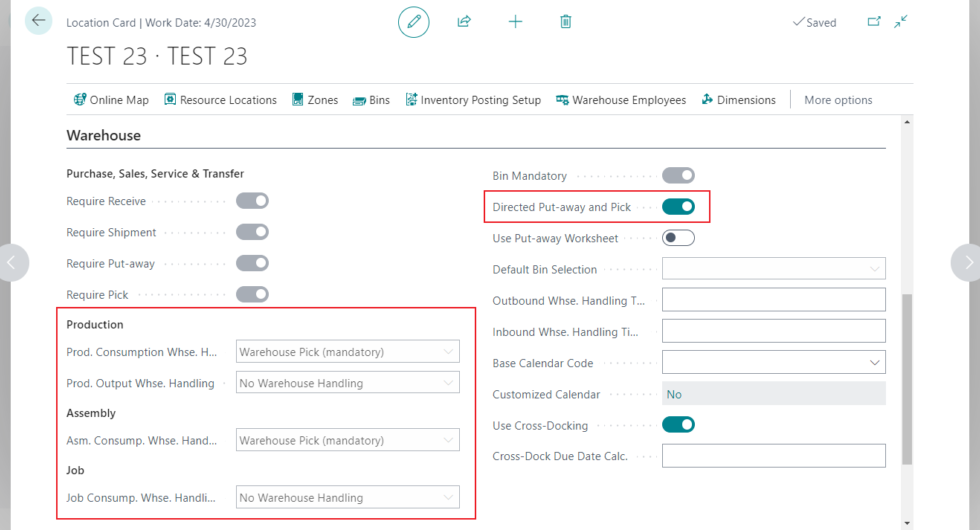Open the share icon

click(464, 22)
